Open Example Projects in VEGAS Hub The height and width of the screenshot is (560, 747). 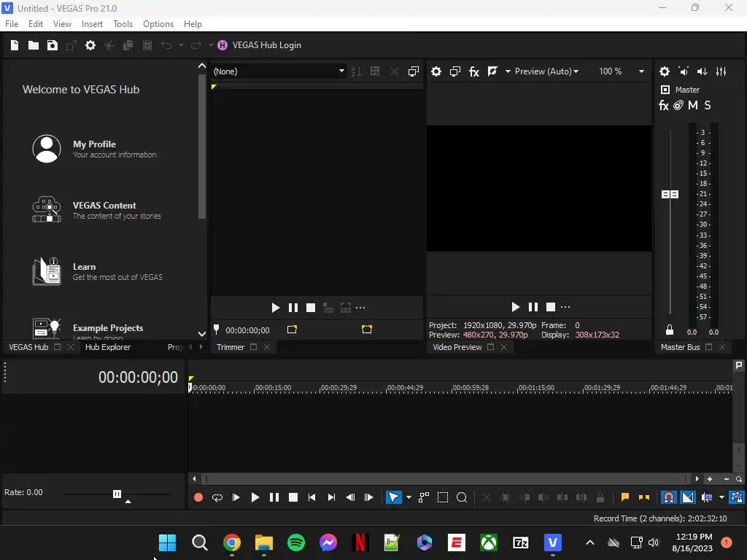click(x=88, y=329)
